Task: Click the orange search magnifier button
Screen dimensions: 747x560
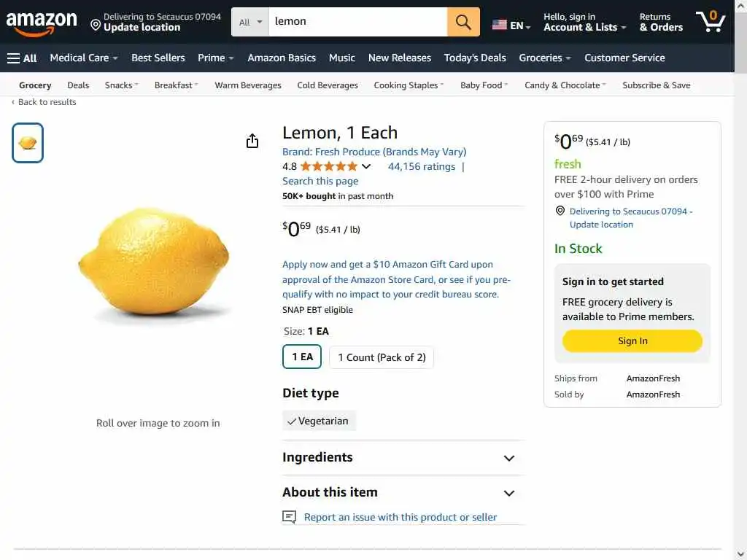Action: coord(463,22)
